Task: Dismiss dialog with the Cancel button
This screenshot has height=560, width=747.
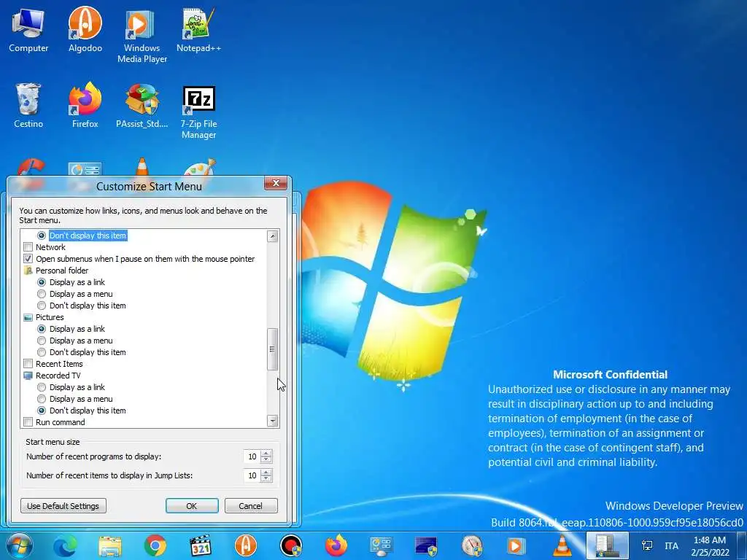Action: tap(251, 506)
